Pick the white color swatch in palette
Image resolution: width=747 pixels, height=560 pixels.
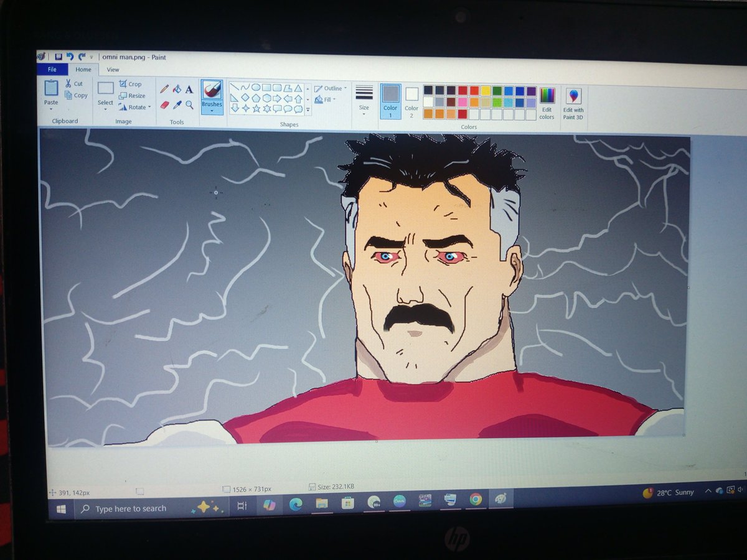pyautogui.click(x=428, y=102)
